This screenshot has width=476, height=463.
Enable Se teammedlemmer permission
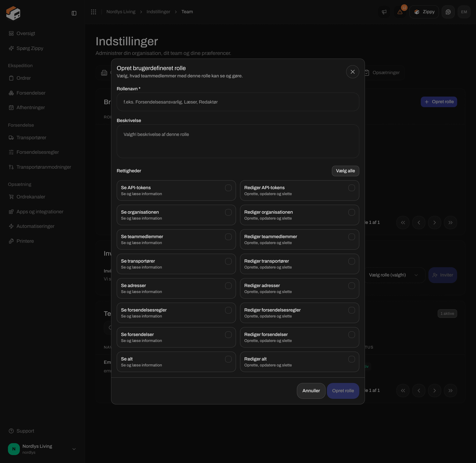(x=228, y=237)
